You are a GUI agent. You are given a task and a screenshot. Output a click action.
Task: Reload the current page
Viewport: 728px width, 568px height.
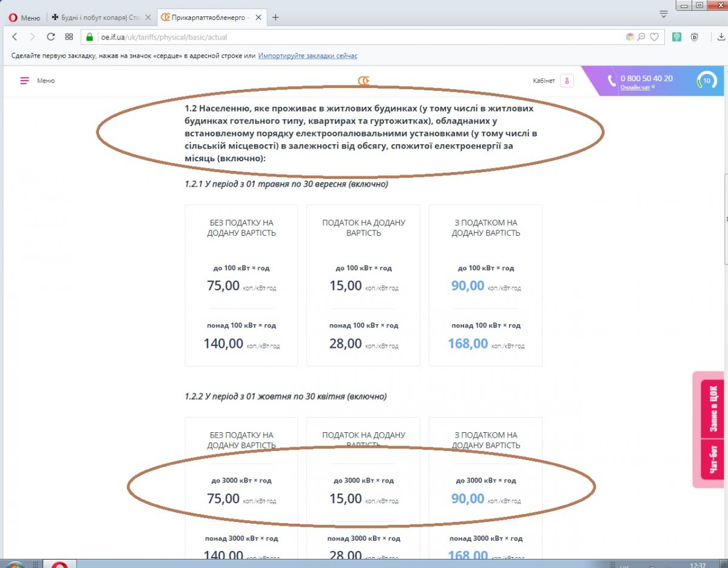51,37
